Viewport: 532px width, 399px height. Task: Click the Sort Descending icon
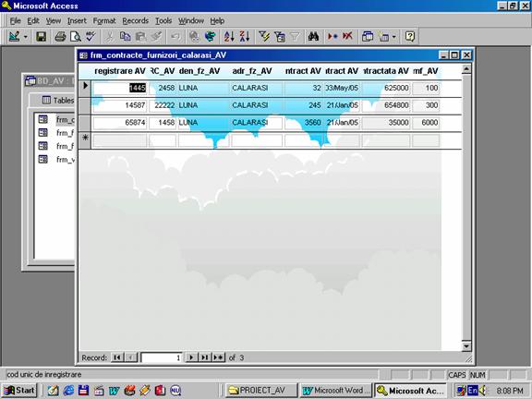[x=245, y=36]
